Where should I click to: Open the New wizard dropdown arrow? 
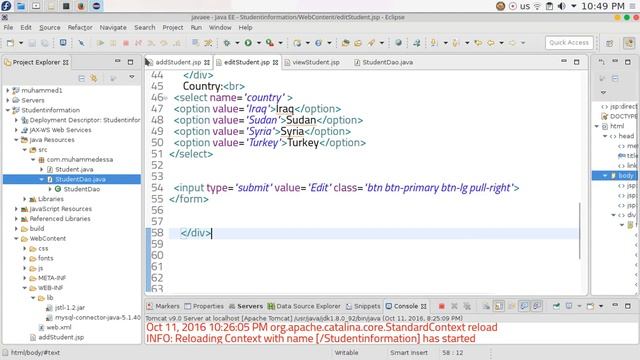(x=20, y=43)
